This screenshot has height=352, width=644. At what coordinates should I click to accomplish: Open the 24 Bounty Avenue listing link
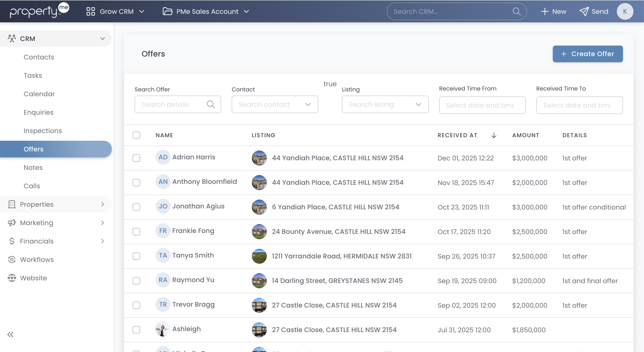point(338,231)
